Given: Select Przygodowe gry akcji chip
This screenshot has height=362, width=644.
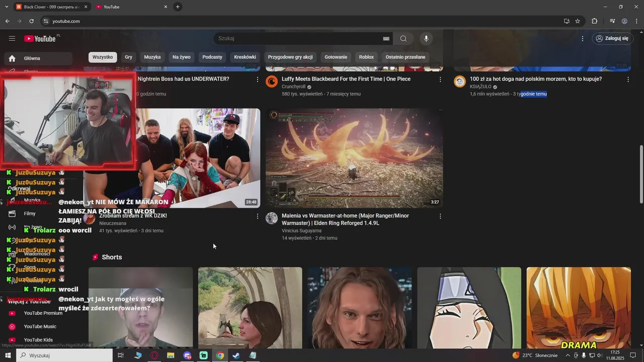Looking at the screenshot, I should pyautogui.click(x=290, y=57).
